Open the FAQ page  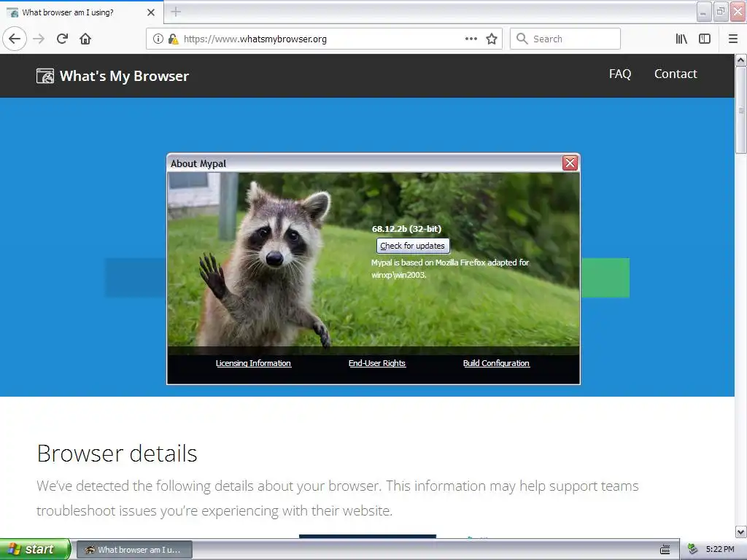click(620, 74)
